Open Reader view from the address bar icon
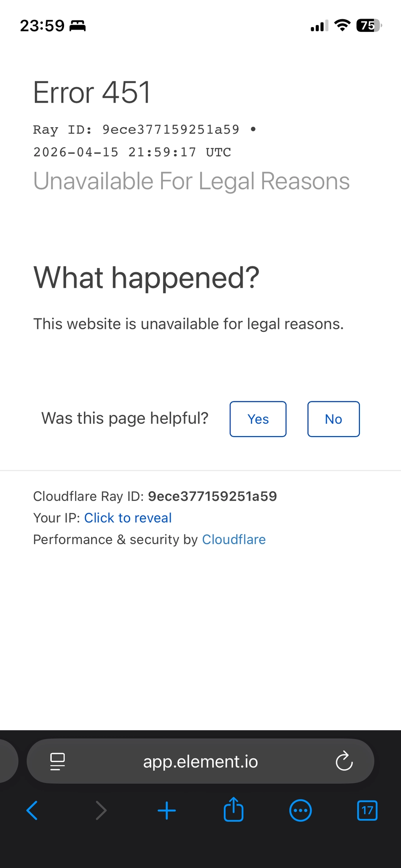Viewport: 401px width, 868px height. [x=58, y=761]
